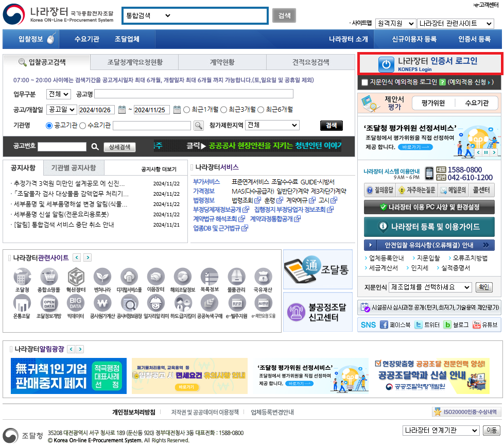
Task: Open the 통합검색 dropdown
Action: [x=148, y=15]
